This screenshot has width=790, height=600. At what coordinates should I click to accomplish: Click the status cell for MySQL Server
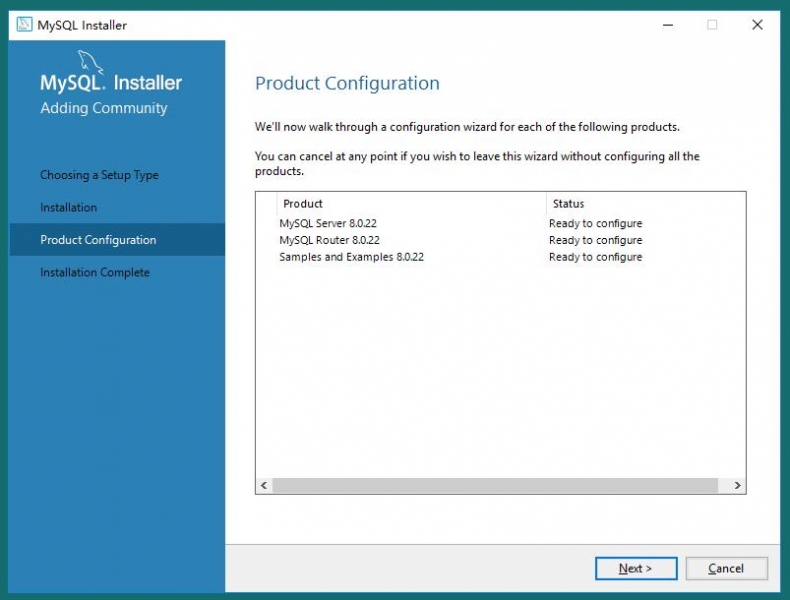[x=595, y=224]
